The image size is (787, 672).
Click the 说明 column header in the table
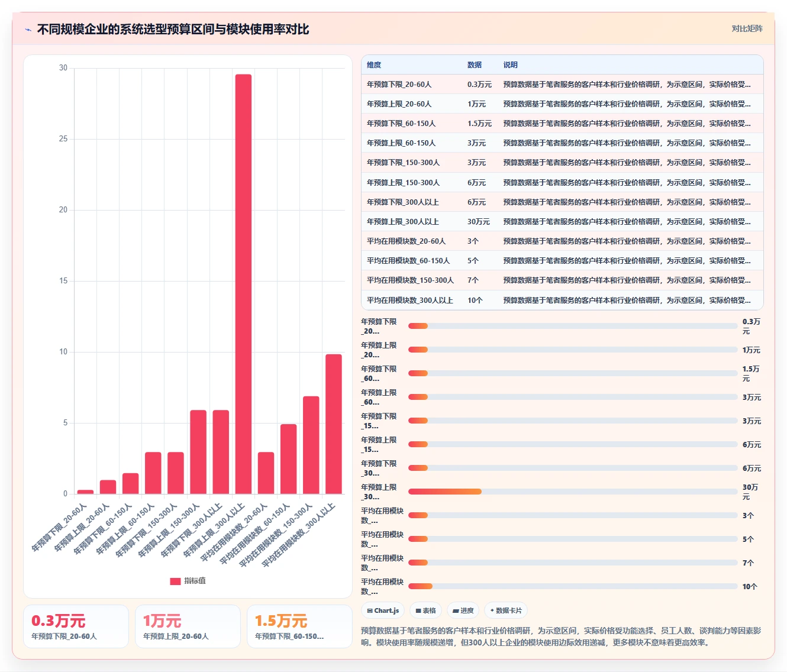tap(511, 65)
